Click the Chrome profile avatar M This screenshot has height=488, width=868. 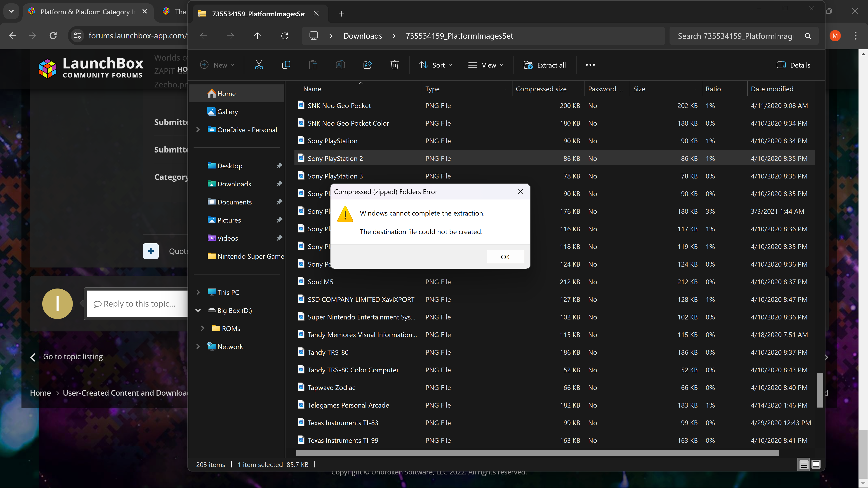pos(835,36)
